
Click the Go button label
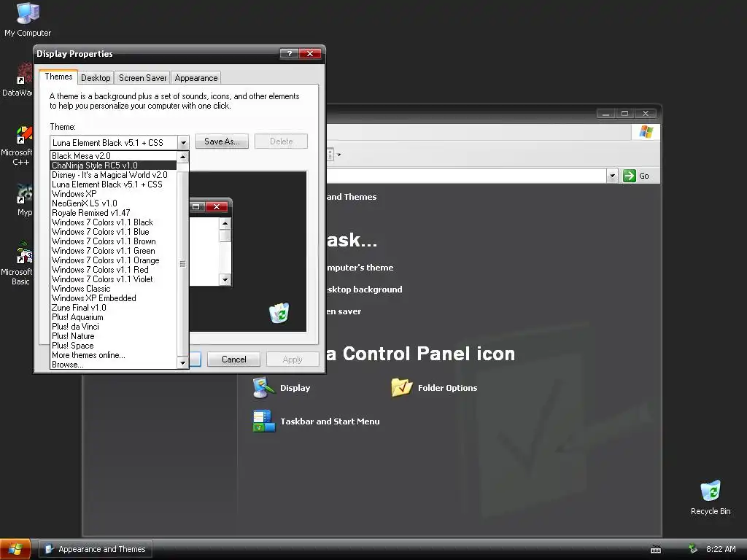tap(644, 176)
